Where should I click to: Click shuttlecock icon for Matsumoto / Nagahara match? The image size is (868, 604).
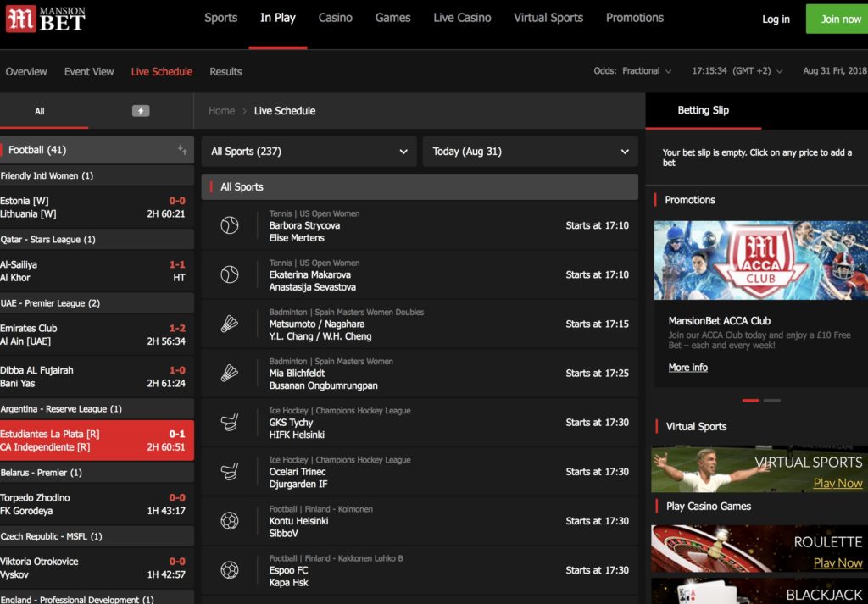pyautogui.click(x=230, y=324)
